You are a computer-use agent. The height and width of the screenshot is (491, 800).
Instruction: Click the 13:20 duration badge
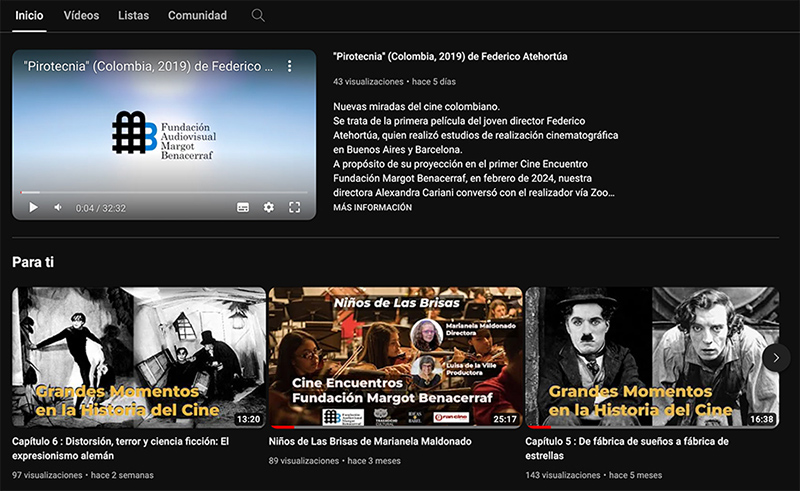[x=248, y=419]
